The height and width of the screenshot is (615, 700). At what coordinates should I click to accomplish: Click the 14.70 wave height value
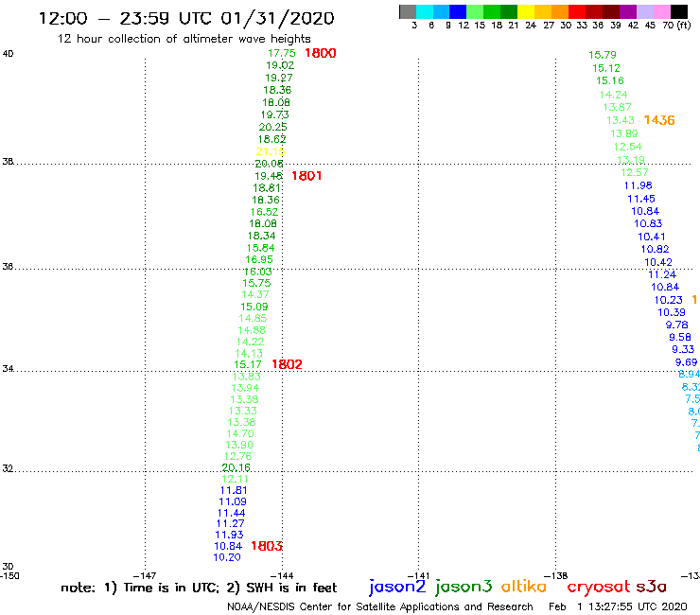click(240, 433)
